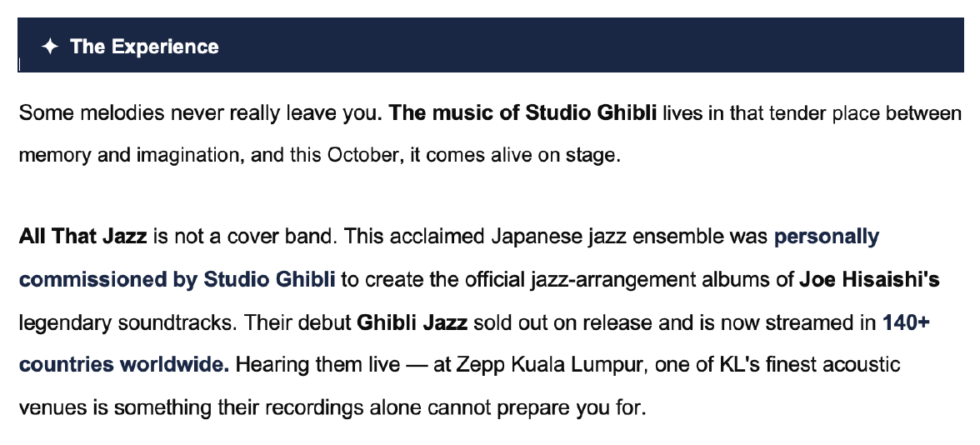Open the 'commissioned by Studio Ghibli' link
Viewport: 980px width, 445px height.
pos(177,280)
